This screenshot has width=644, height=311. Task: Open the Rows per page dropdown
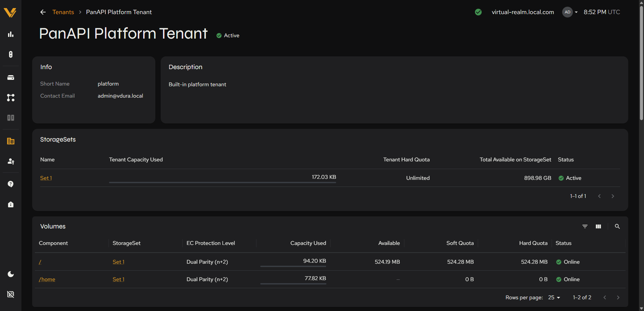[x=554, y=298]
